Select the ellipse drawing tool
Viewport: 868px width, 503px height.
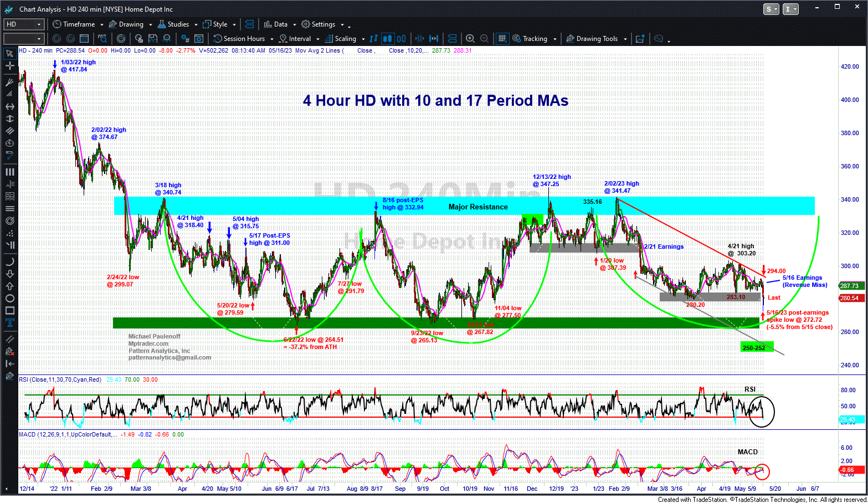(9, 298)
